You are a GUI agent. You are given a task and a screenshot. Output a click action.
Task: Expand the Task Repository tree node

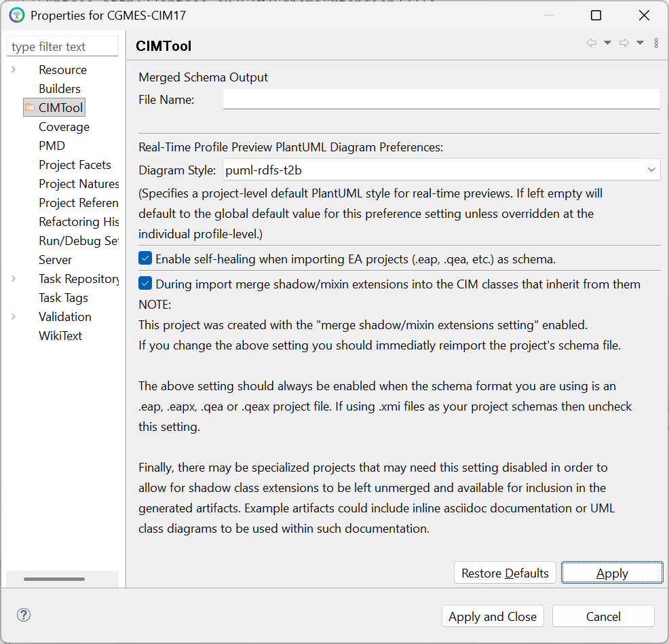point(14,279)
